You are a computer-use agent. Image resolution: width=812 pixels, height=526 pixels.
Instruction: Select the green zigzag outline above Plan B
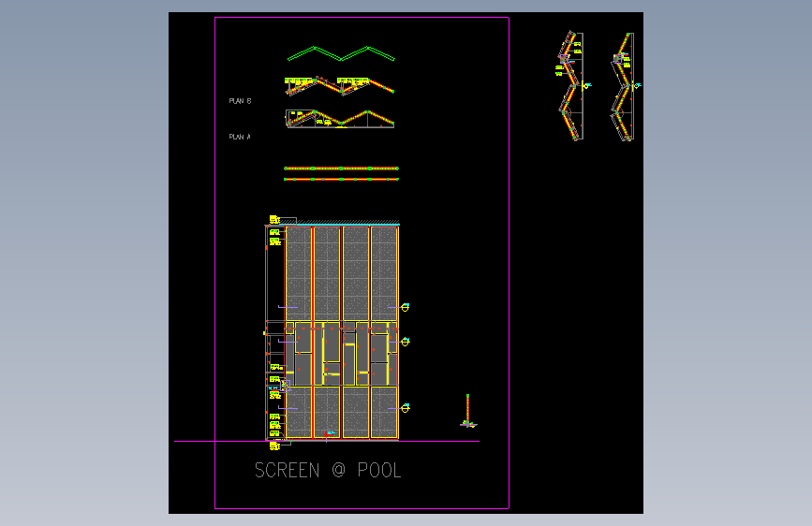[341, 54]
